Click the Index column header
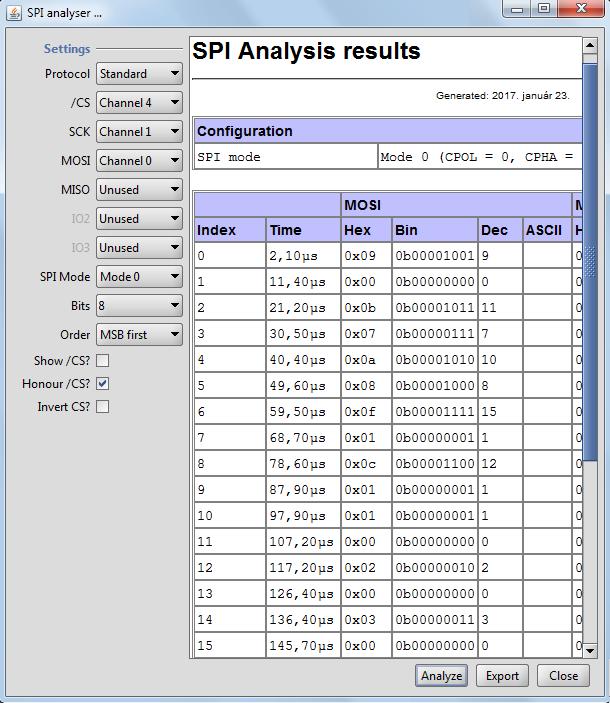 230,230
